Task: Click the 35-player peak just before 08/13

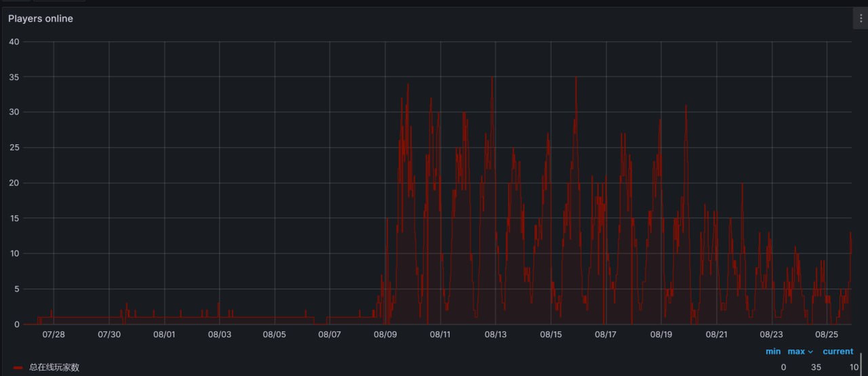Action: (492, 78)
